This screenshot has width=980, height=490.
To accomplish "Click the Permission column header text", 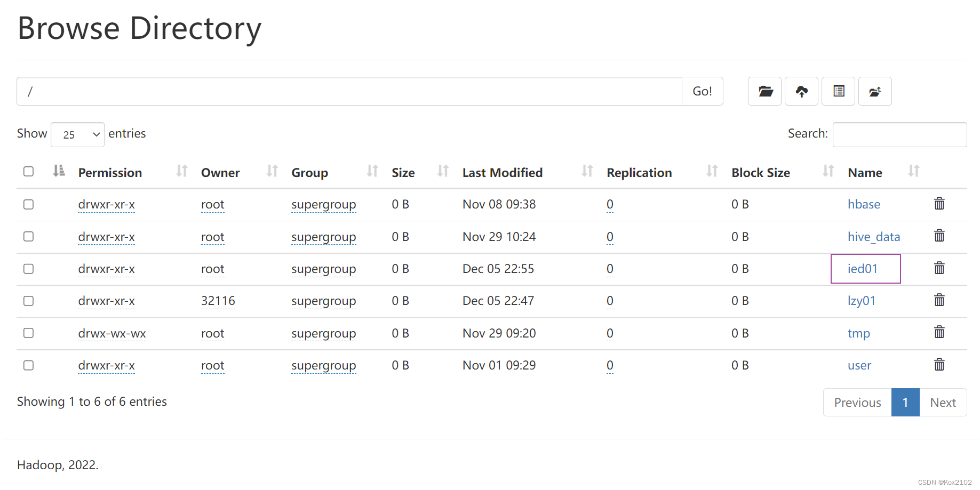I will tap(110, 173).
